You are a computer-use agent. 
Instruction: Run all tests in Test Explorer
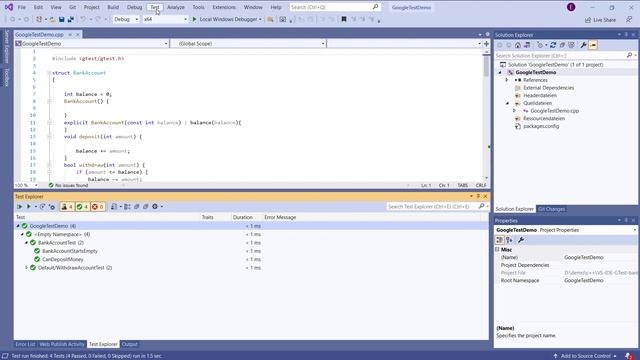[19, 207]
